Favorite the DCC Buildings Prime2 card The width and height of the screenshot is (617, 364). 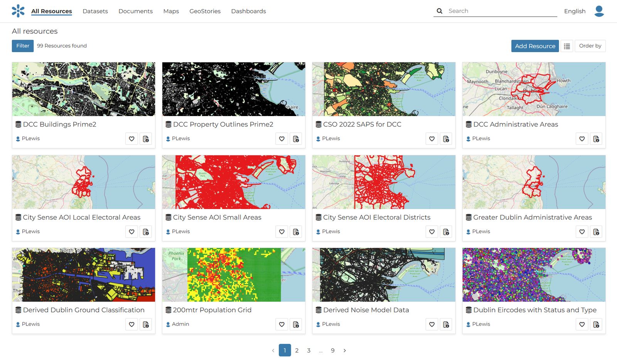[x=131, y=139]
